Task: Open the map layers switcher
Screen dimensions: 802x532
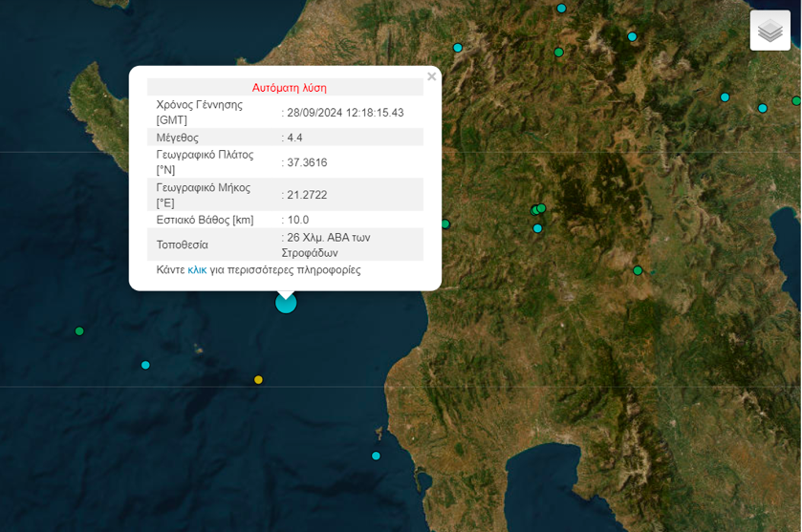Action: coord(769,31)
